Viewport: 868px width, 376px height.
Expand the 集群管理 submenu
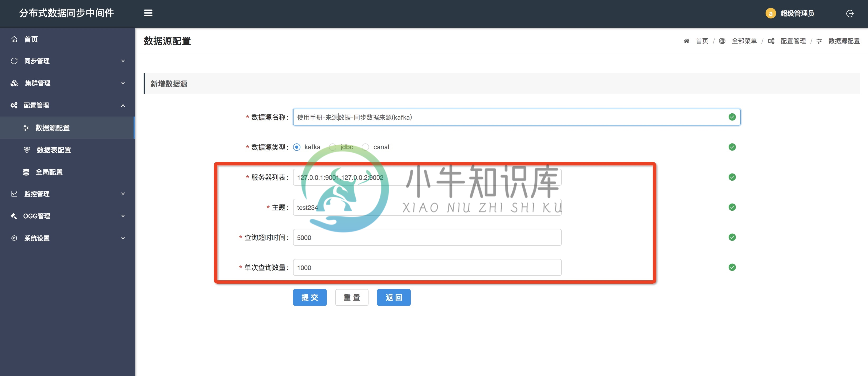[67, 83]
